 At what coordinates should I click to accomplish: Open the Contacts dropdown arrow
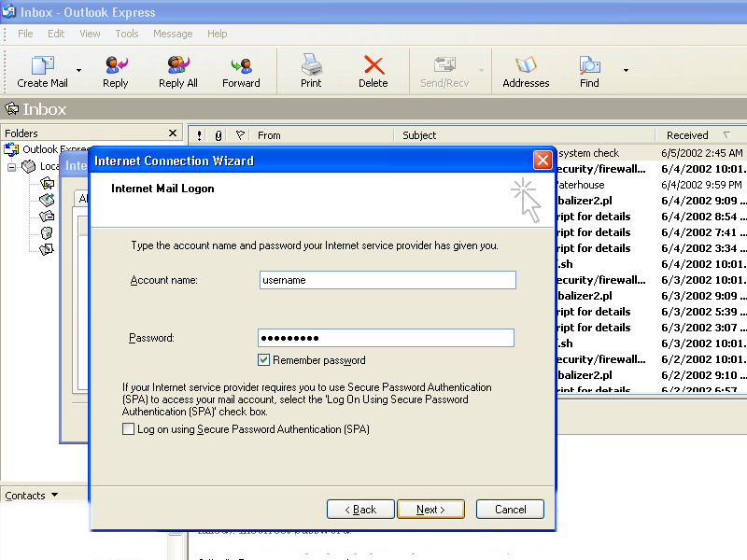55,495
